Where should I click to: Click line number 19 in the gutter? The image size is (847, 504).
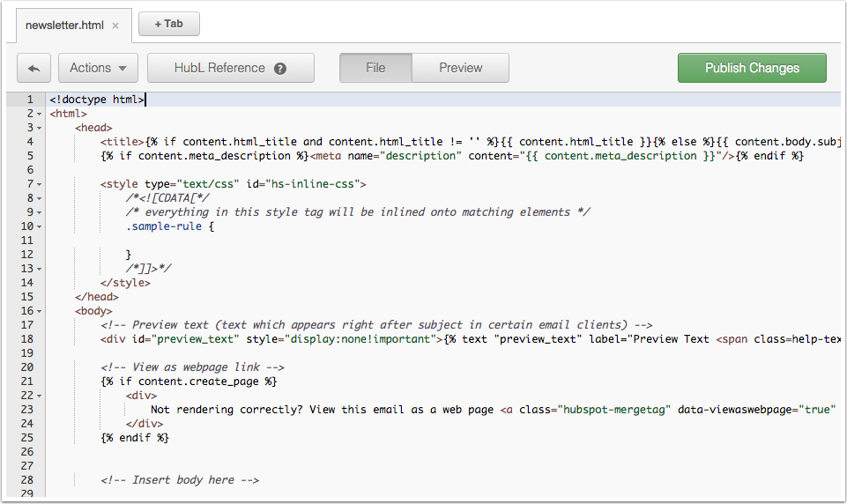click(27, 352)
